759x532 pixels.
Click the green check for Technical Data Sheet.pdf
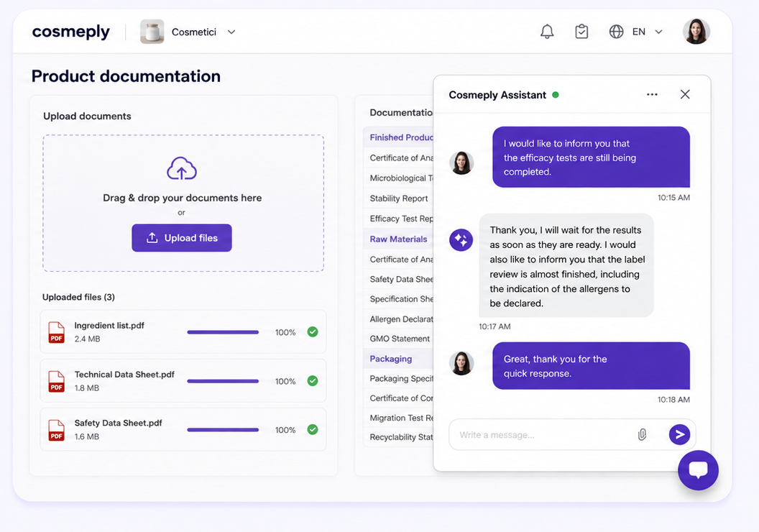[x=313, y=380]
